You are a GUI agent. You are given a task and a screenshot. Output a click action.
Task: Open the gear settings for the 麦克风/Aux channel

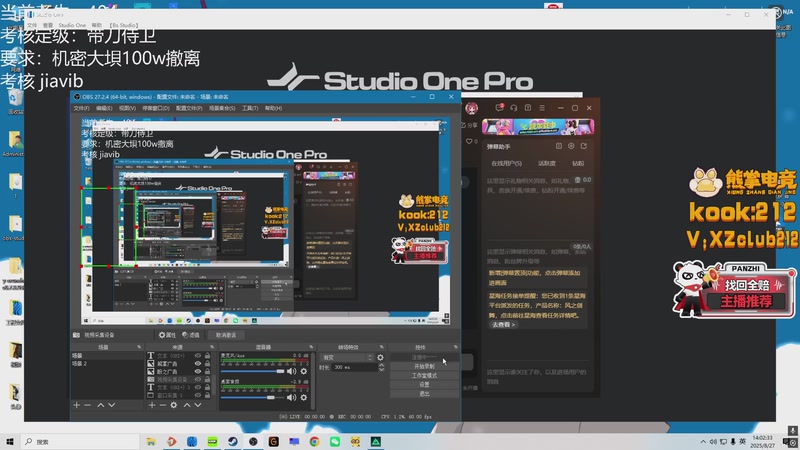click(304, 371)
